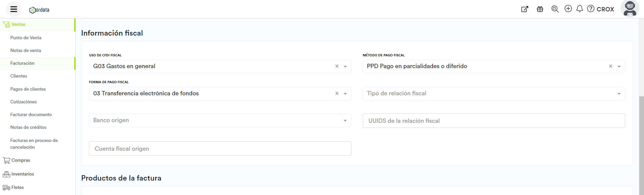
Task: Open Punto de Venta menu item
Action: pos(26,38)
